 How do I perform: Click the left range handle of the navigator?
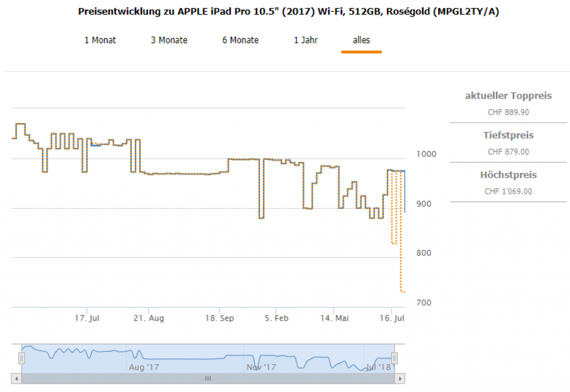coord(22,358)
